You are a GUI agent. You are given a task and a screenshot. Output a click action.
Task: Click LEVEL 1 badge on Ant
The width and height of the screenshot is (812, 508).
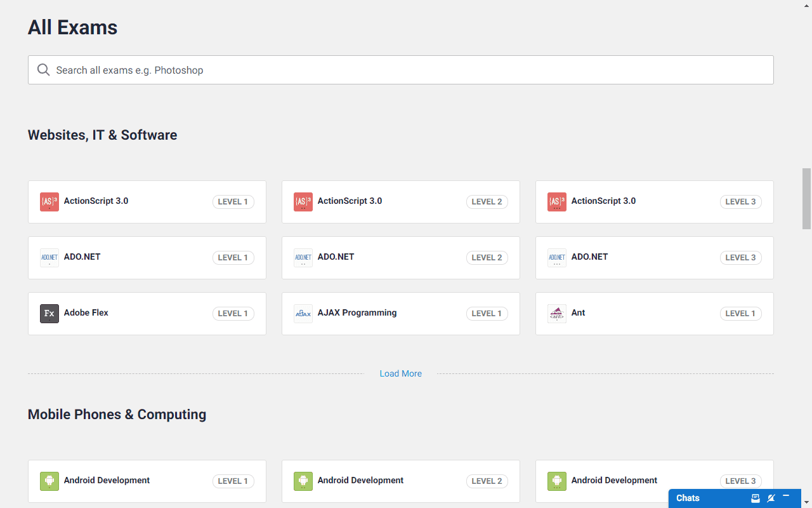point(741,314)
